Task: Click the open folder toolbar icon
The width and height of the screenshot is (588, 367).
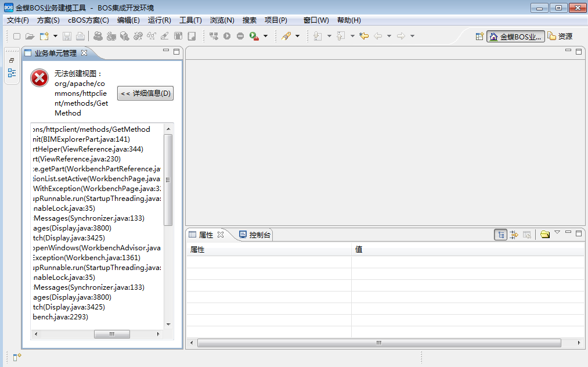Action: tap(30, 36)
